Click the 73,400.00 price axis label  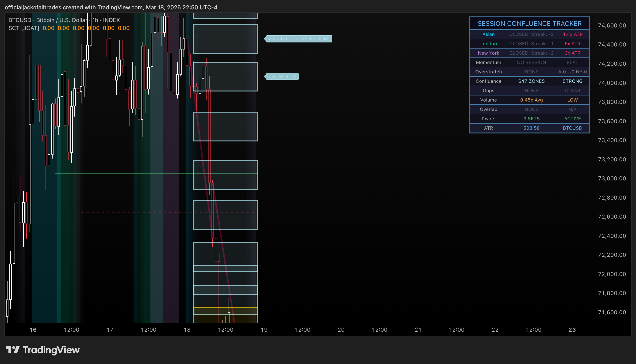point(612,140)
